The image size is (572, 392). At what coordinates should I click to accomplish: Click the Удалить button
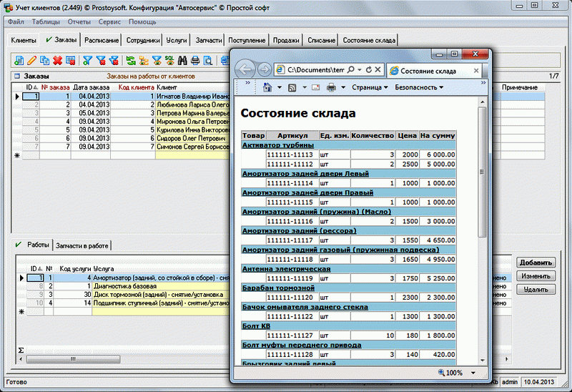(x=536, y=289)
